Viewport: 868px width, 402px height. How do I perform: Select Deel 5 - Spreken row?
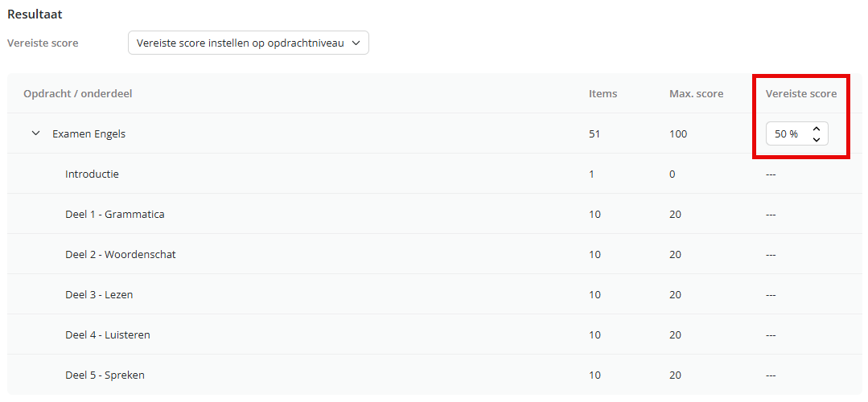coord(434,375)
